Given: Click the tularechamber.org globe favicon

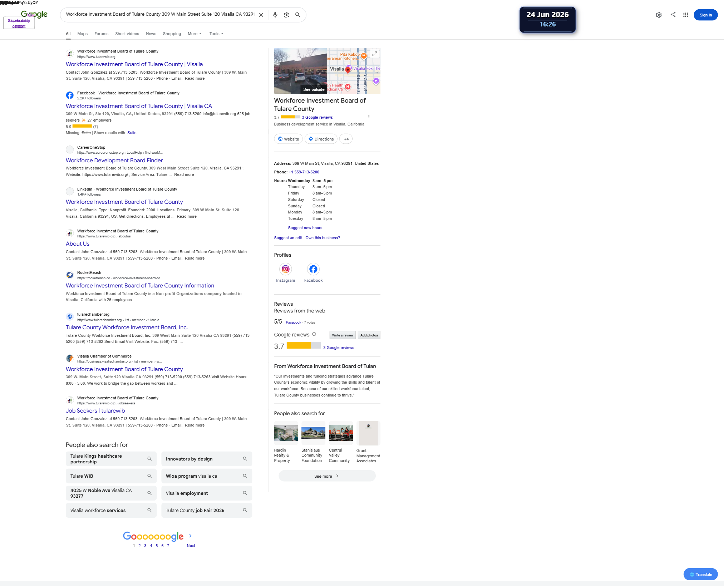Looking at the screenshot, I should tap(70, 317).
